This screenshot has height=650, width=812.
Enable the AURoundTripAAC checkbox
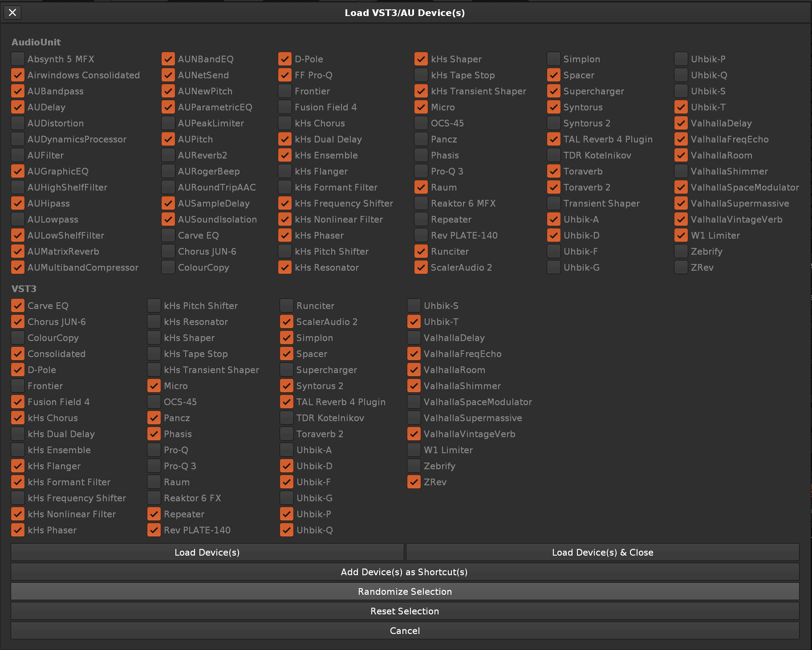168,187
